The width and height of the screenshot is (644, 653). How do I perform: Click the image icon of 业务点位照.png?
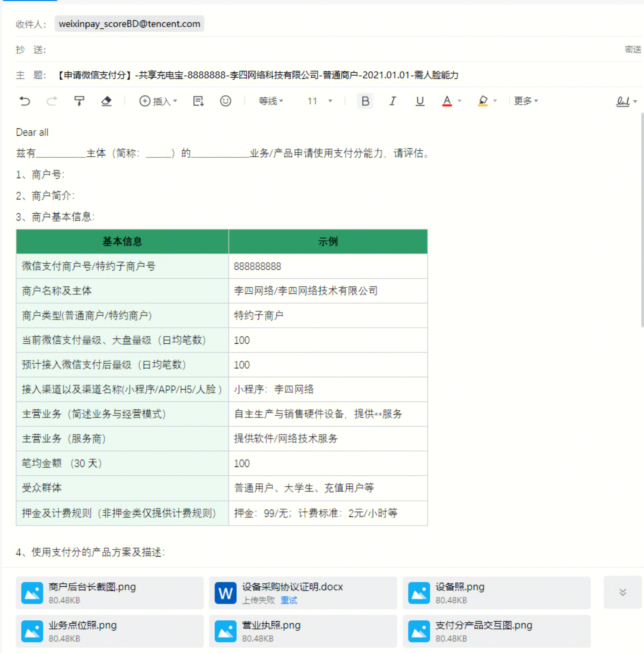pos(32,631)
